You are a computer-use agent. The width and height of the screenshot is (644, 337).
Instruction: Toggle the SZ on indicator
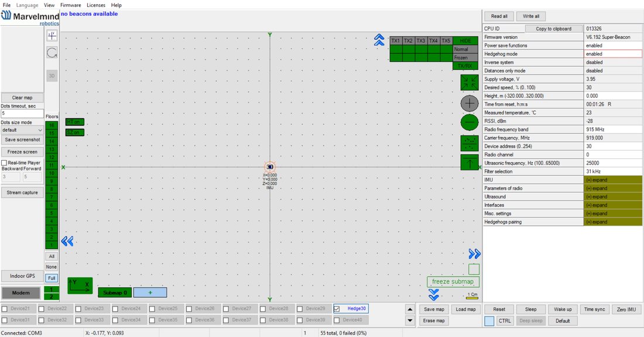point(75,132)
